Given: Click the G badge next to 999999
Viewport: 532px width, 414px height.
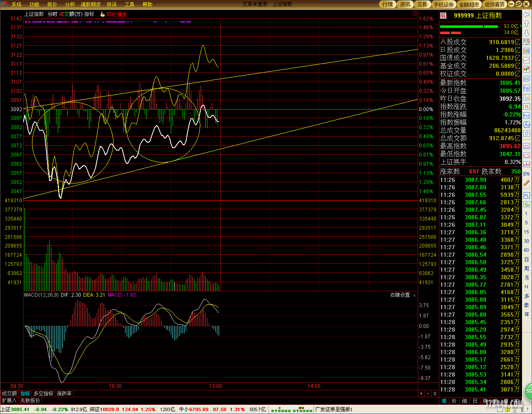Looking at the screenshot, I should (443, 15).
